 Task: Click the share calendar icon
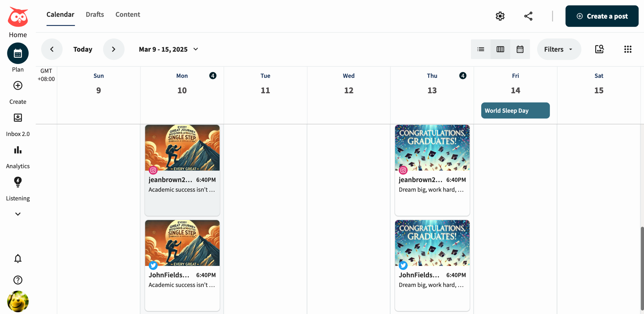[528, 16]
